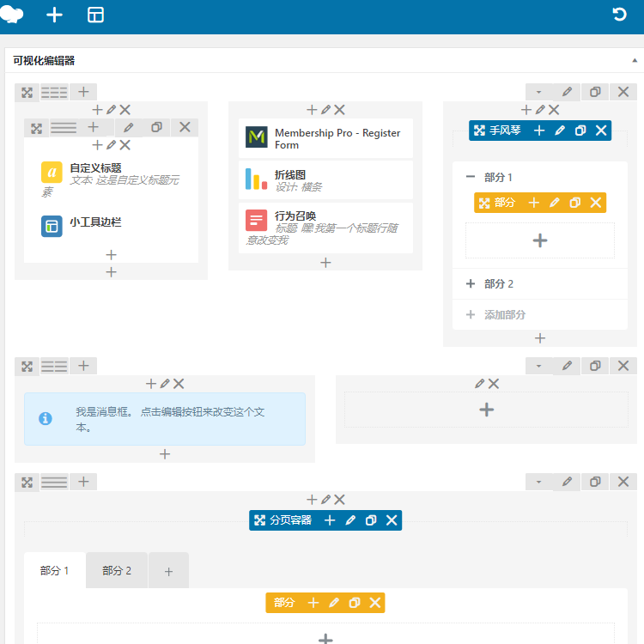Remove the 手风琴 accordion

pos(601,131)
